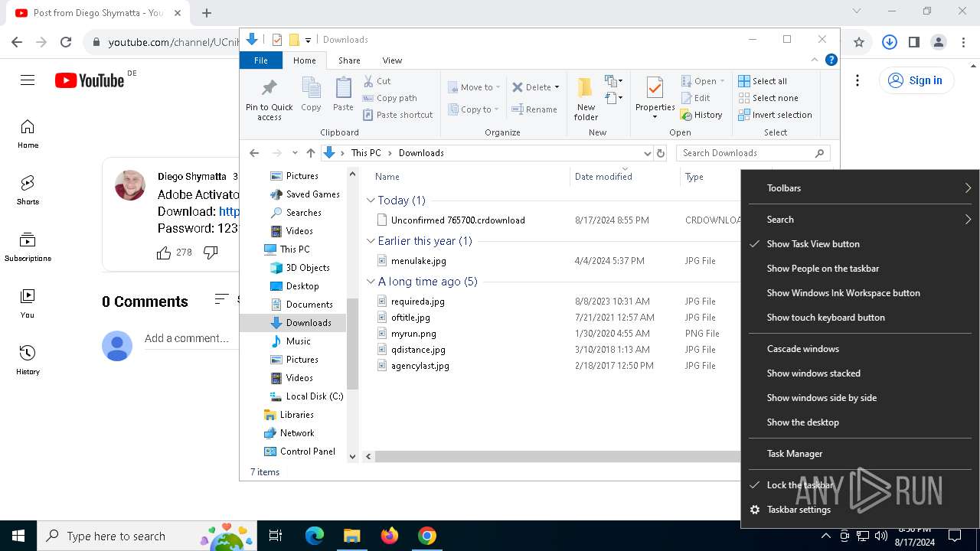This screenshot has width=980, height=551.
Task: Click Select none in ribbon
Action: coord(768,98)
